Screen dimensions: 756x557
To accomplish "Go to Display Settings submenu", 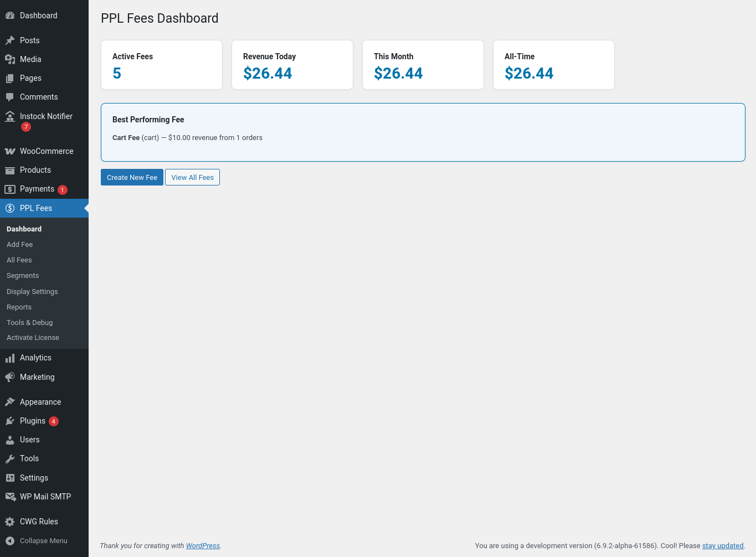I will 32,292.
